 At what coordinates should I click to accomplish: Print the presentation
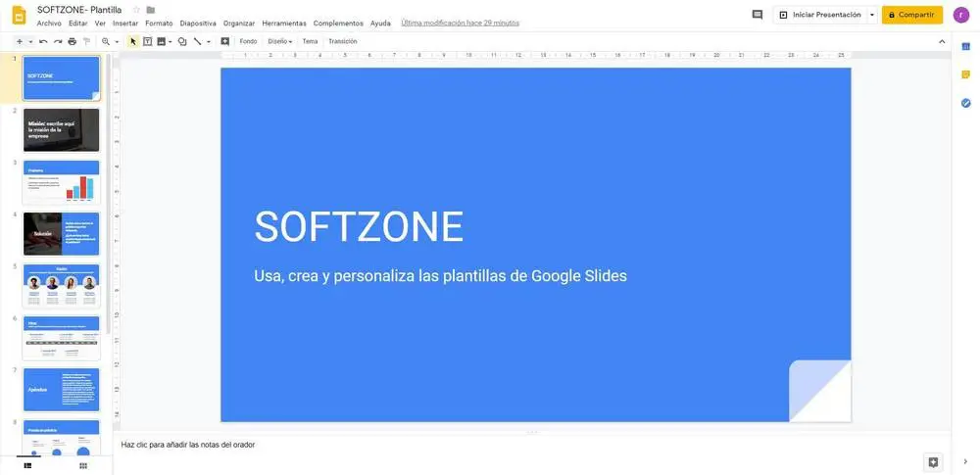tap(72, 41)
